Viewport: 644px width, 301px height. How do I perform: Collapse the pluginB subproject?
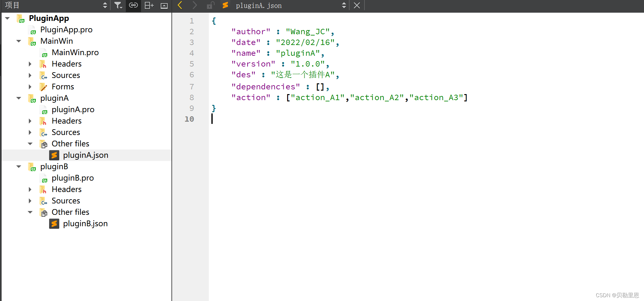pyautogui.click(x=19, y=167)
